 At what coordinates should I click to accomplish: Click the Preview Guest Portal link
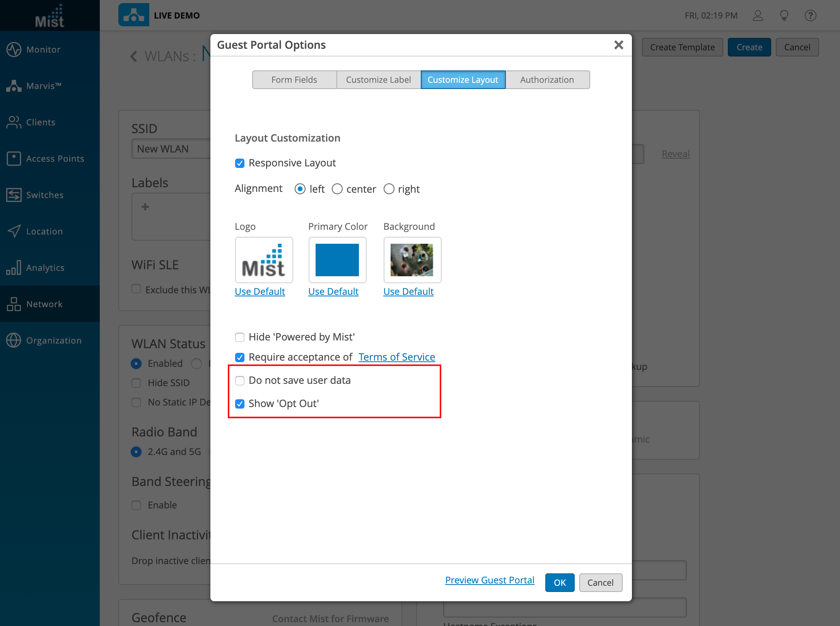click(490, 580)
